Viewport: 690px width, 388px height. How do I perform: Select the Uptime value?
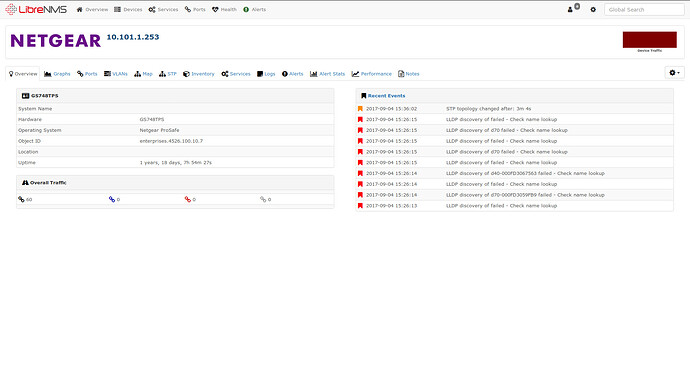tap(176, 163)
